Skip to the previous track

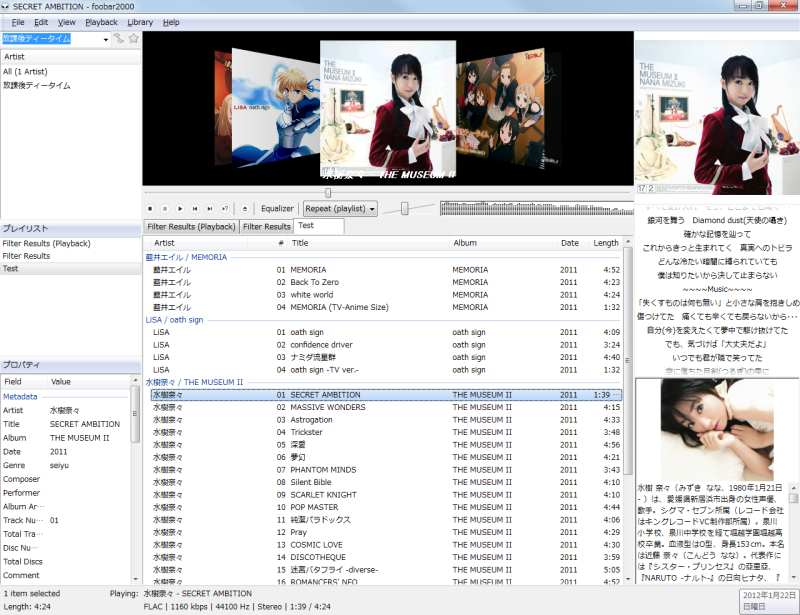point(195,209)
